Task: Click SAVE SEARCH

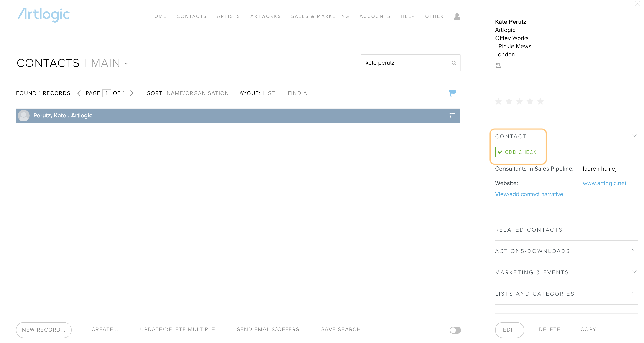Action: (x=341, y=330)
